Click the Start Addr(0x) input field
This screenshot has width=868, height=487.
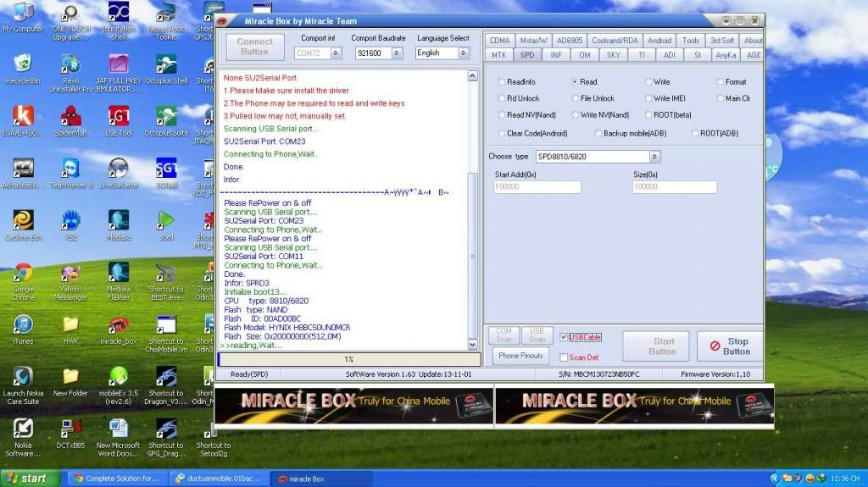tap(537, 187)
